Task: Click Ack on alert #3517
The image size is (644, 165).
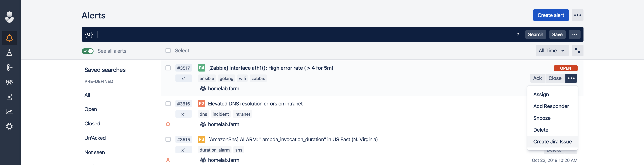Action: (537, 78)
